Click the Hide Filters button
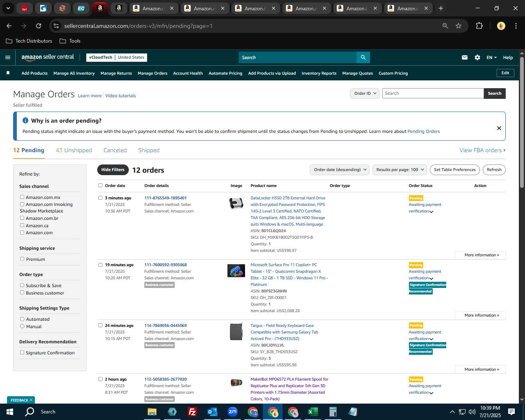 [x=113, y=170]
